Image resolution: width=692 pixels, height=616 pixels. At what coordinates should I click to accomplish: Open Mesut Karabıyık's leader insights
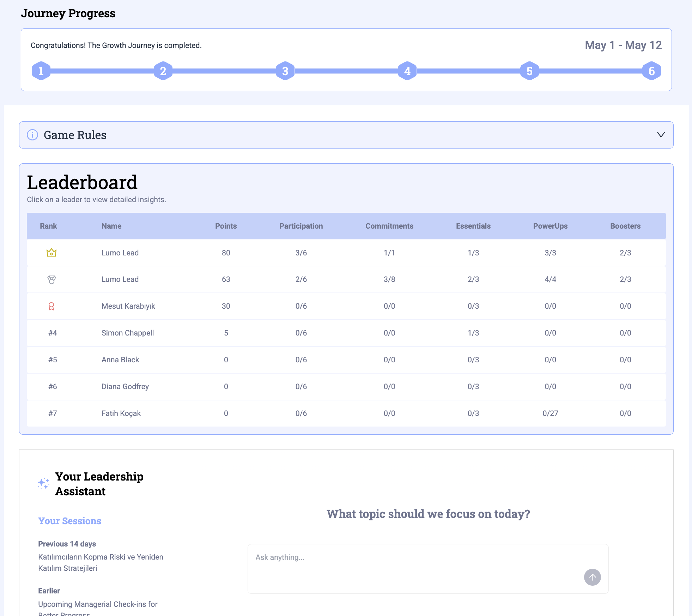tap(128, 306)
